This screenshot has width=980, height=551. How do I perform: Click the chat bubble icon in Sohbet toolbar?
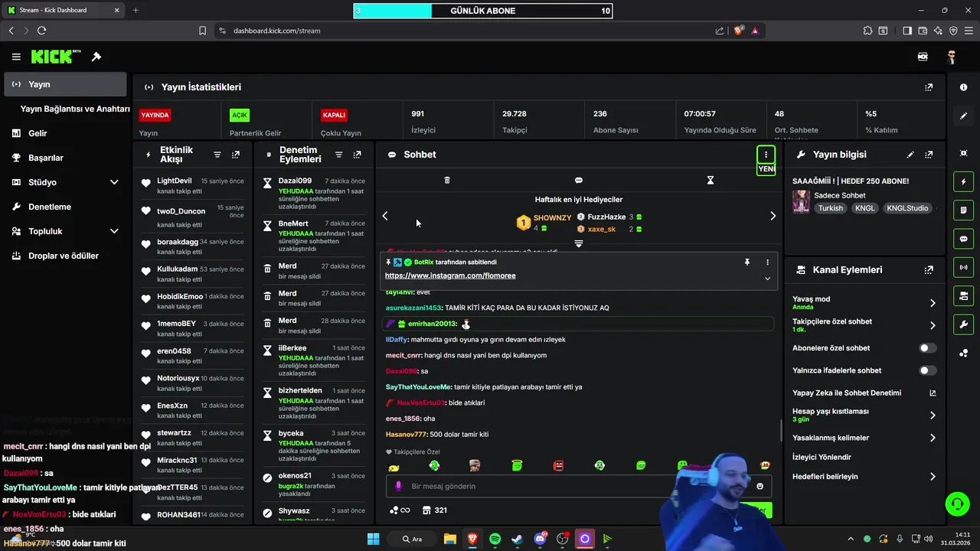coord(579,180)
